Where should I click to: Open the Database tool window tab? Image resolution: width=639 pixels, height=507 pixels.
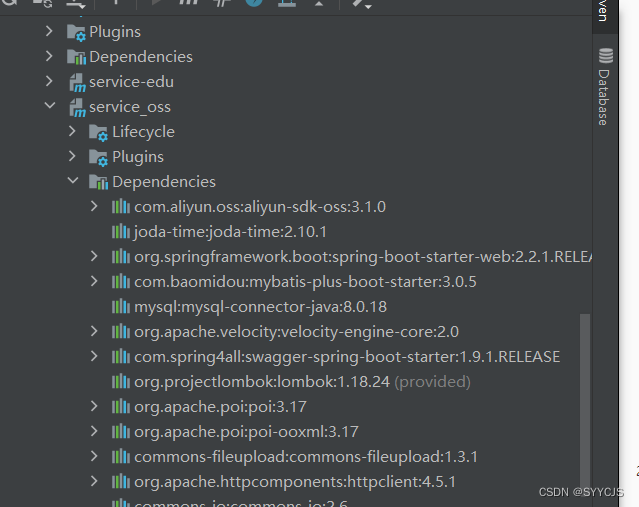605,86
